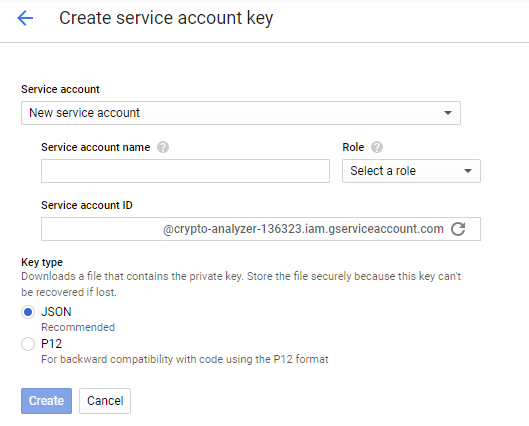Screen dimensions: 529x426
Task: Click the Recommended text under JSON
Action: 78,327
